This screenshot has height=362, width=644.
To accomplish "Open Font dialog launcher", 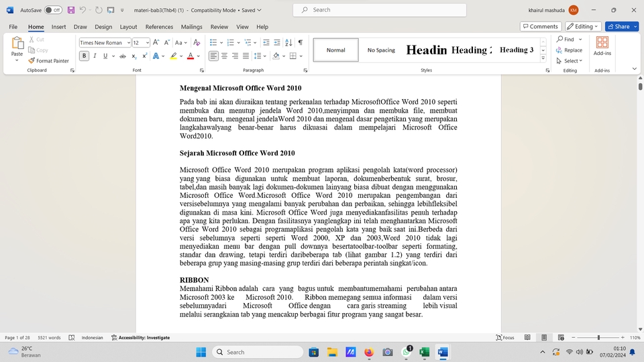I will 202,70.
